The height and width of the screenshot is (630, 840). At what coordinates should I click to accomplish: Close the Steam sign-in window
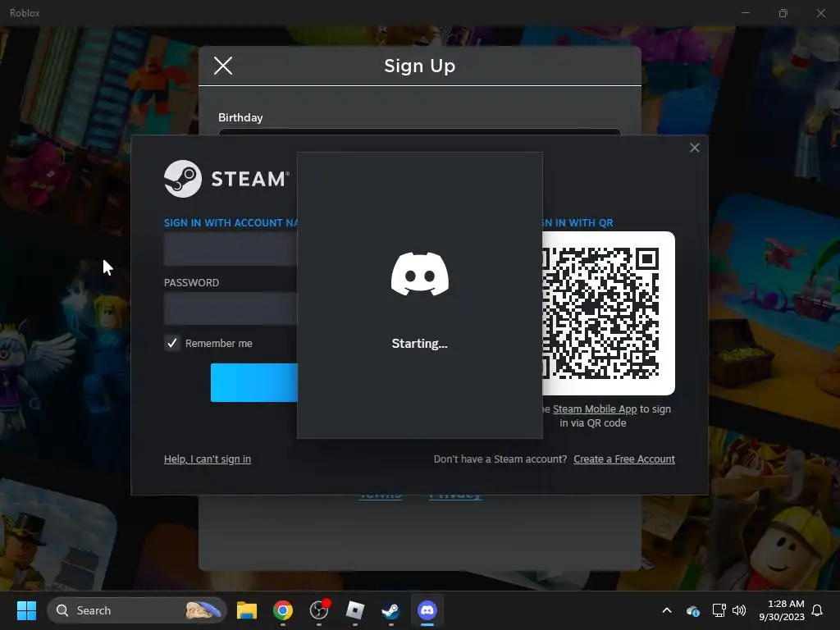point(694,148)
